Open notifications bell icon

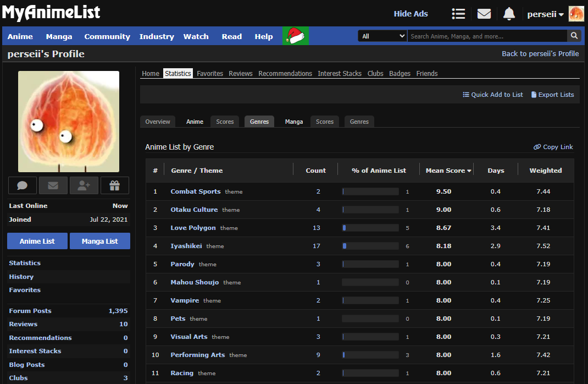tap(509, 14)
